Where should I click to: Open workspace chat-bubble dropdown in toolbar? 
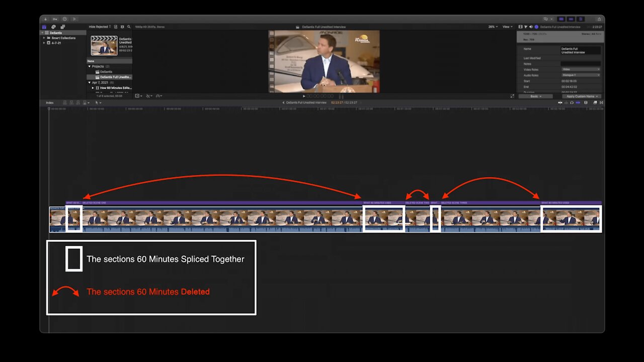pos(548,19)
